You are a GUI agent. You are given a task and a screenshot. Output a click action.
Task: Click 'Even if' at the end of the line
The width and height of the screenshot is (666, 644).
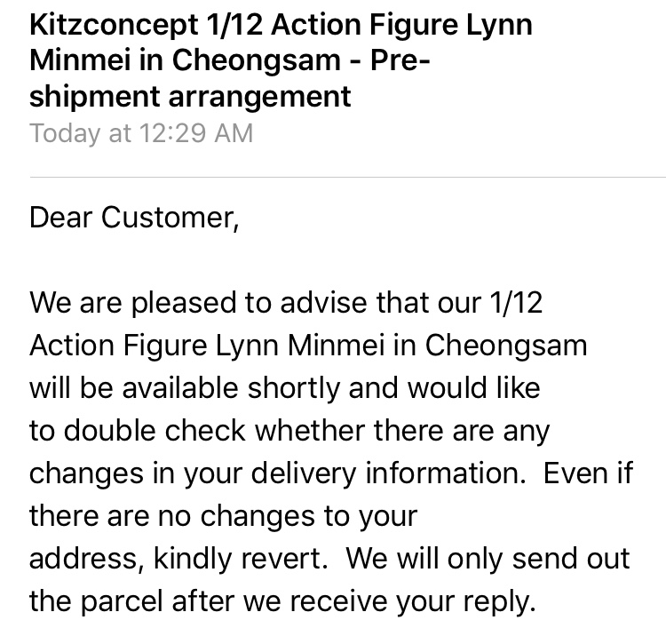tap(588, 473)
